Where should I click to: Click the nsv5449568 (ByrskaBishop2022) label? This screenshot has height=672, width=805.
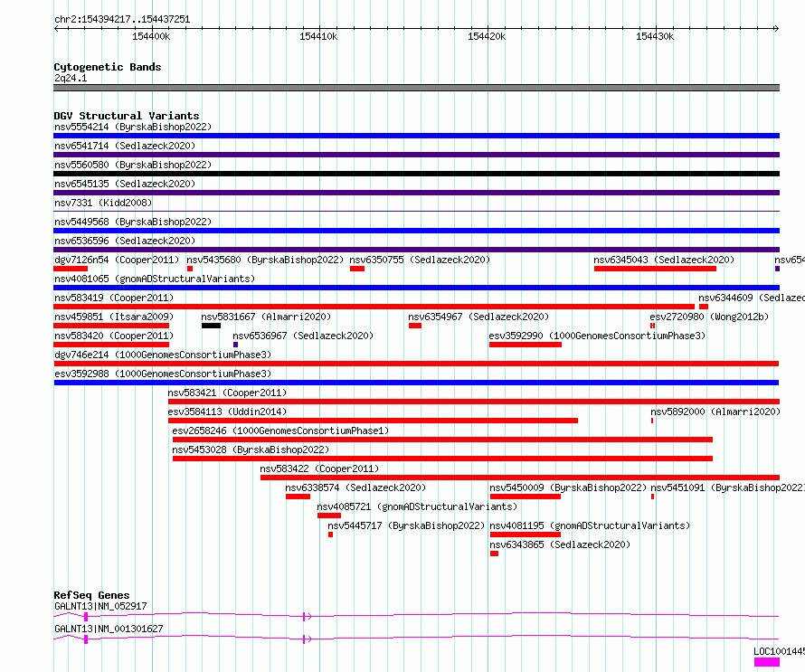point(133,222)
